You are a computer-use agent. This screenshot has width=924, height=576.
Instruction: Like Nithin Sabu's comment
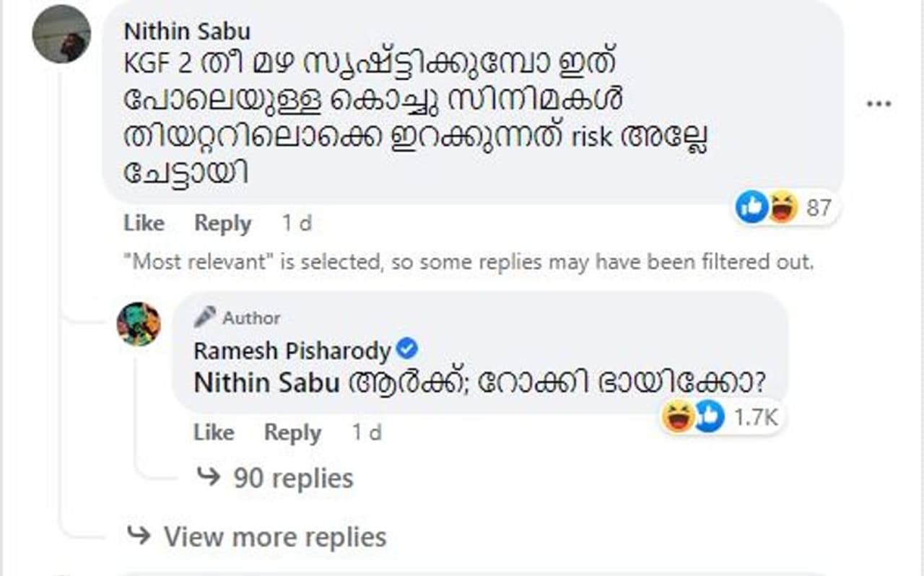pos(144,224)
